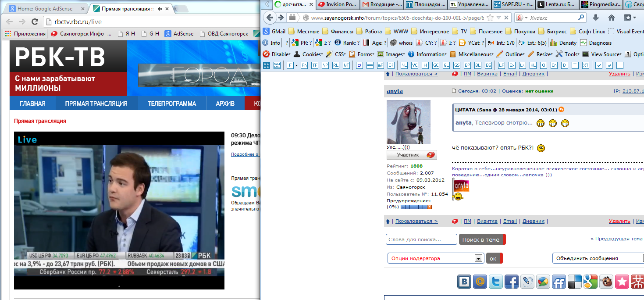Open the Cookies dropdown menu
The height and width of the screenshot is (300, 644).
(309, 54)
